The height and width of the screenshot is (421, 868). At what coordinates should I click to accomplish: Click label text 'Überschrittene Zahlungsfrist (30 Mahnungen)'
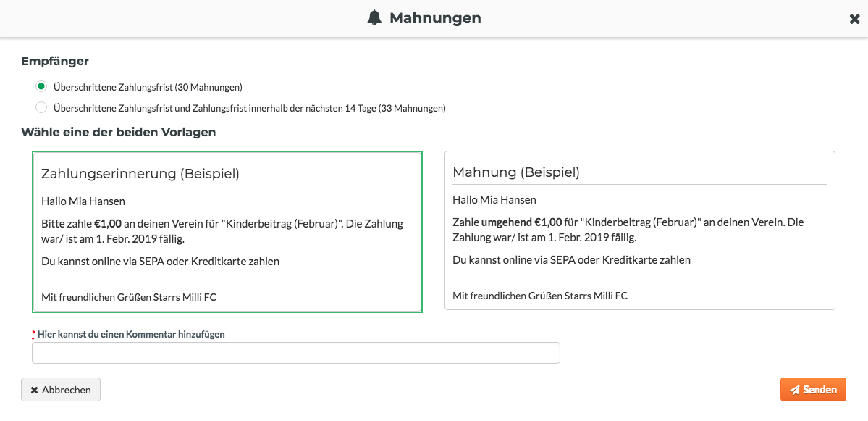(148, 87)
